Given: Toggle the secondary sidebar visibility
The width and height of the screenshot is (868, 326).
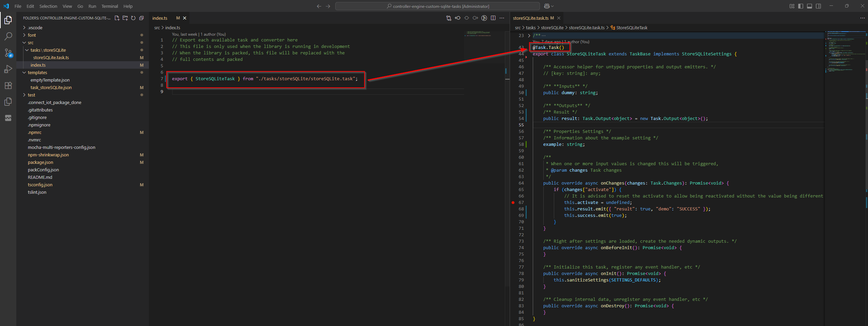Looking at the screenshot, I should (818, 6).
